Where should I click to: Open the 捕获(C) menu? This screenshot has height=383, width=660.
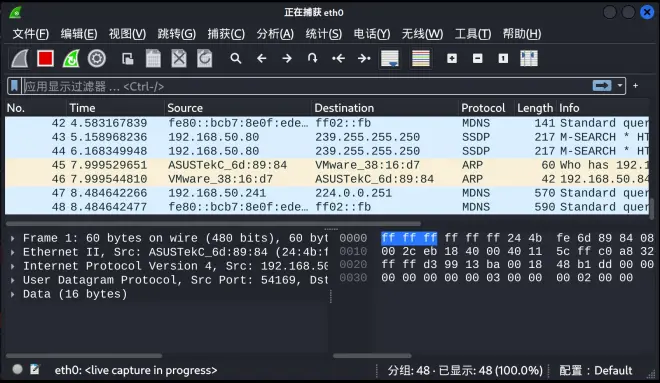pyautogui.click(x=226, y=34)
